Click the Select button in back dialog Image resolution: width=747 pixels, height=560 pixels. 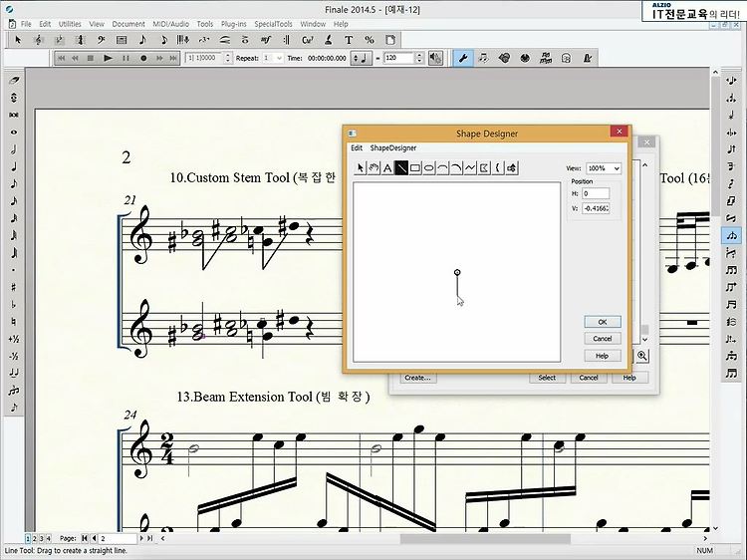click(x=547, y=378)
